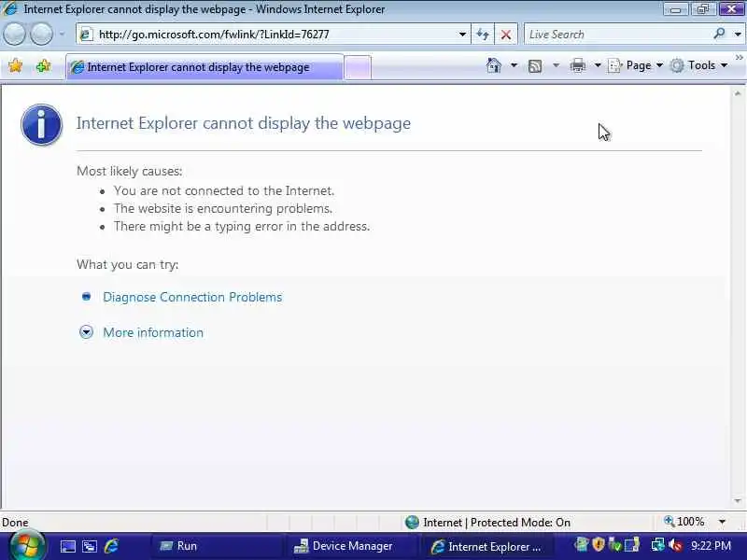Click the Forward navigation button
Screen dimensions: 747x560
click(x=41, y=34)
